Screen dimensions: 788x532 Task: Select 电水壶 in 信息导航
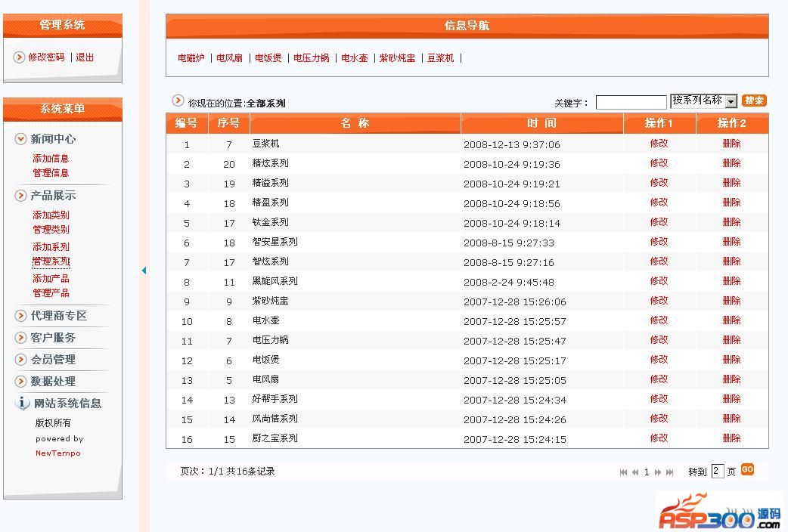355,57
